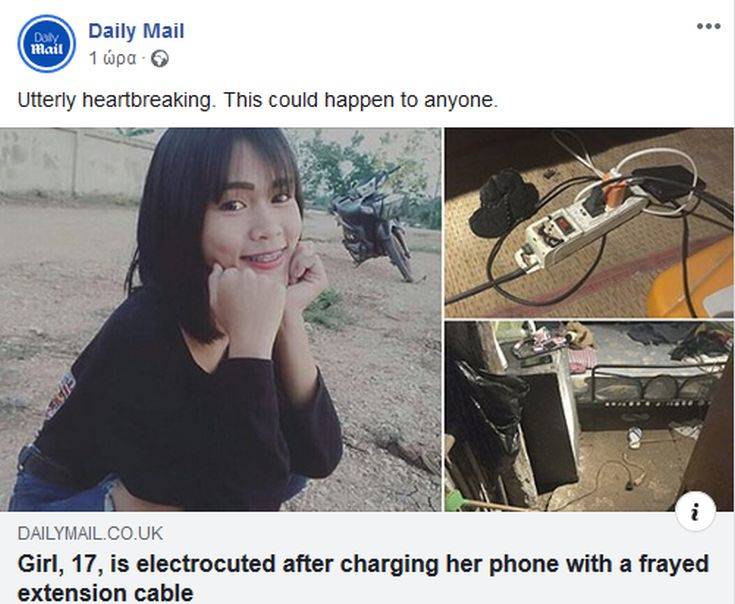This screenshot has height=604, width=735.
Task: Click the round info "i" button
Action: tap(696, 511)
